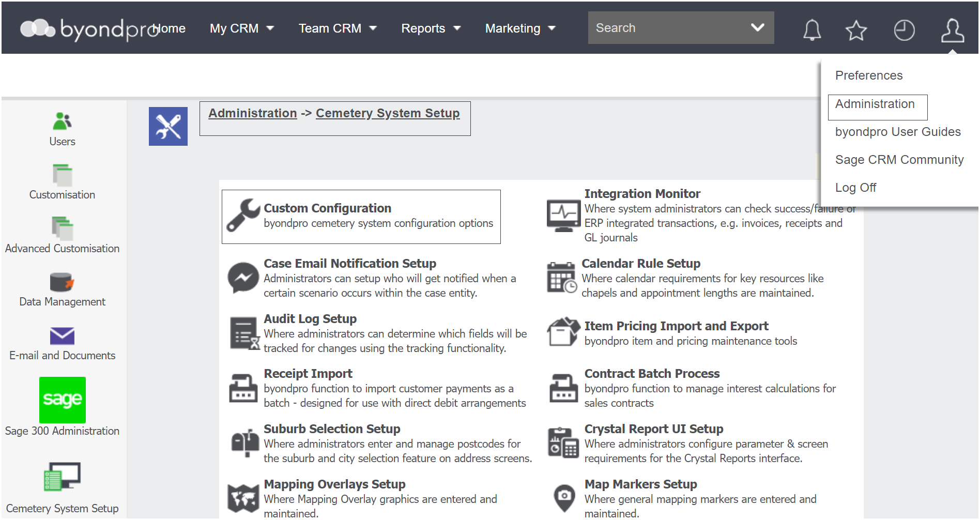Open Data Management database icon

coord(62,282)
